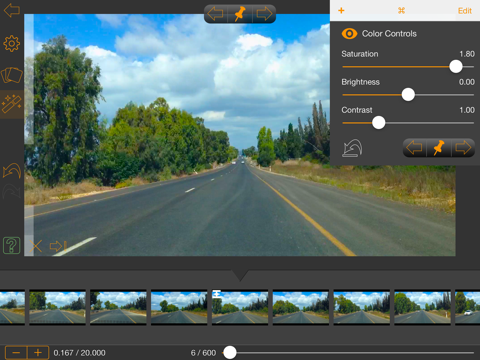Click the frame position slider handle
The height and width of the screenshot is (360, 480).
230,352
